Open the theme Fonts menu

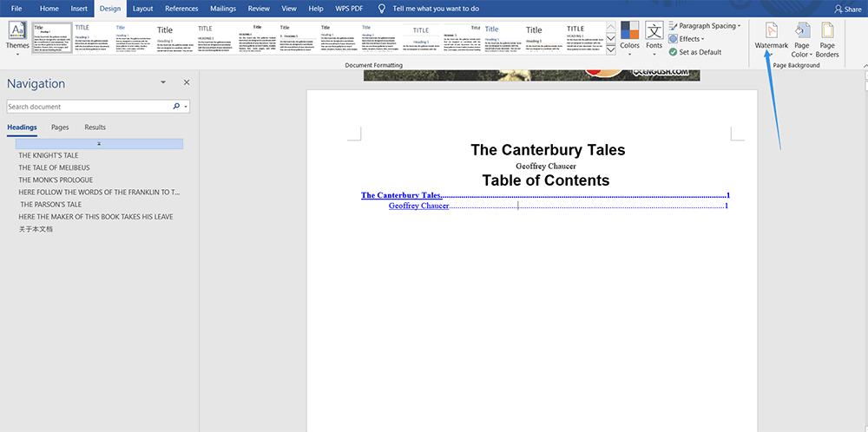654,36
